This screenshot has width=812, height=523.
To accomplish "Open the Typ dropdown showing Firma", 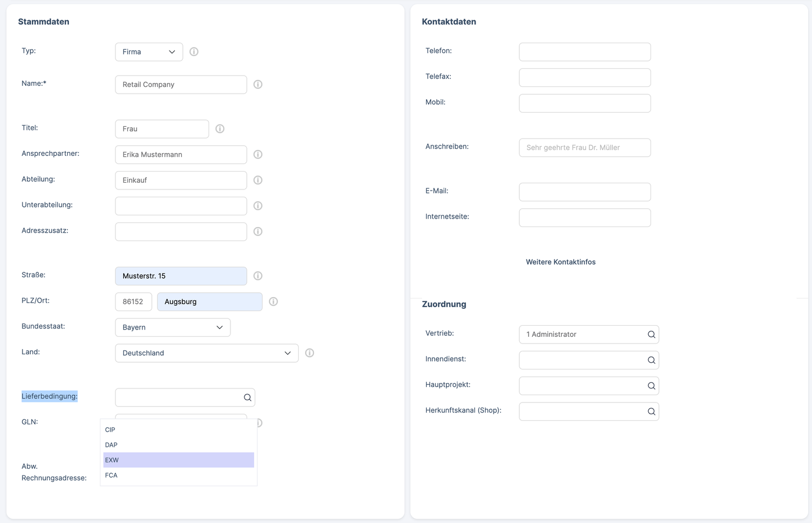I will pyautogui.click(x=149, y=52).
